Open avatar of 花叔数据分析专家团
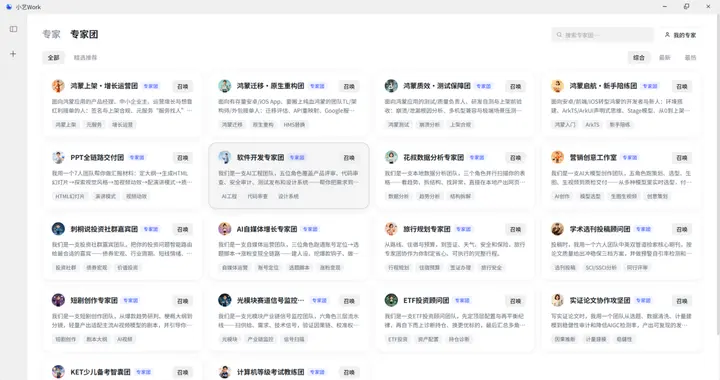 tap(391, 157)
